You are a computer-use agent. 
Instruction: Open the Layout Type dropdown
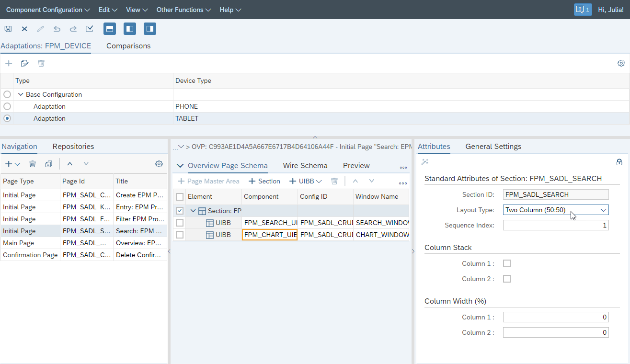click(x=603, y=210)
